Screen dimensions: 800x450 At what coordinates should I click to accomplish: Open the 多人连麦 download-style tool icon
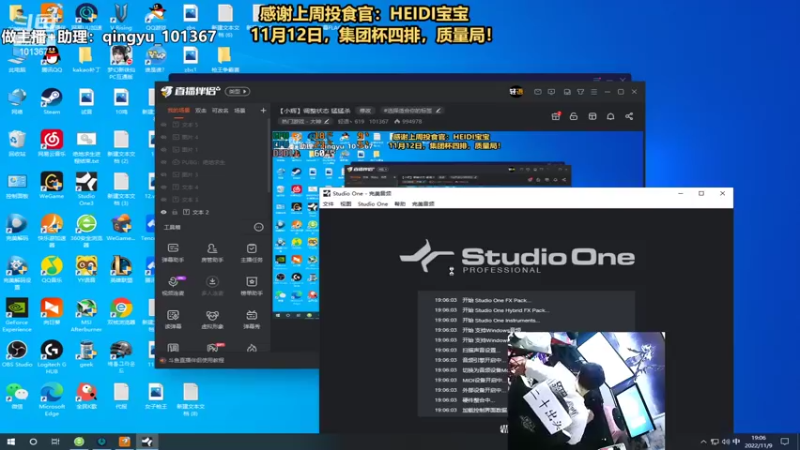tap(212, 286)
